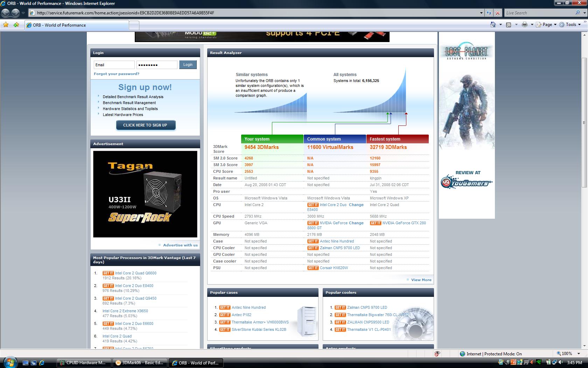Expand the Home button dropdown arrow
This screenshot has height=368, width=588.
click(x=500, y=25)
